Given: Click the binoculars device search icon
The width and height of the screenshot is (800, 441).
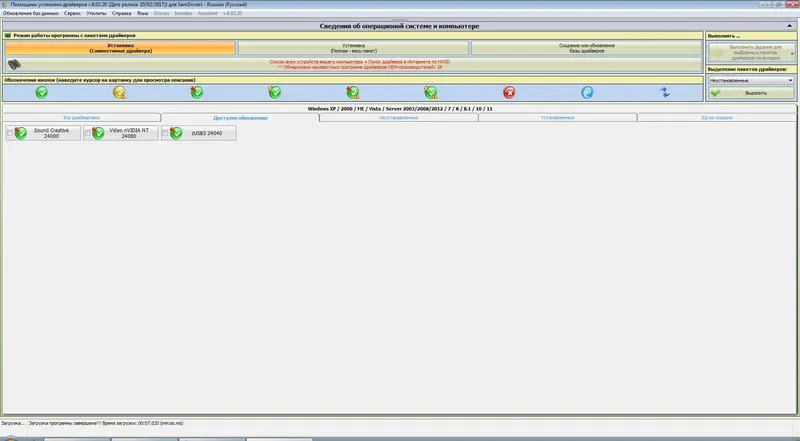Looking at the screenshot, I should click(x=14, y=65).
